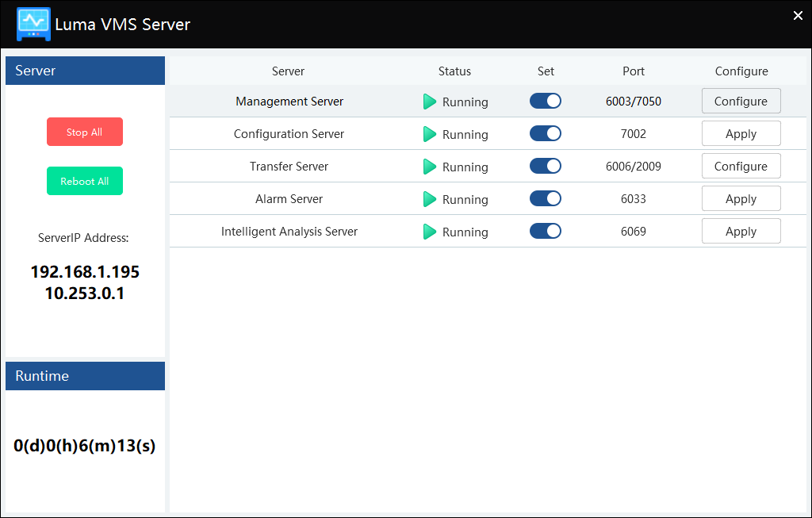Open Configure for Management Server
Image resolution: width=812 pixels, height=518 pixels.
click(741, 101)
